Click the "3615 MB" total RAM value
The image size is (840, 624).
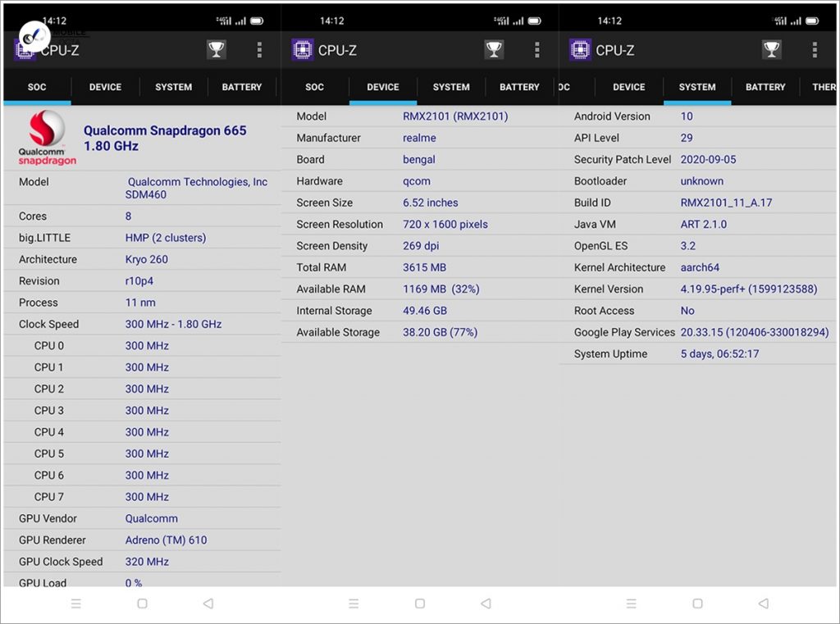[424, 267]
